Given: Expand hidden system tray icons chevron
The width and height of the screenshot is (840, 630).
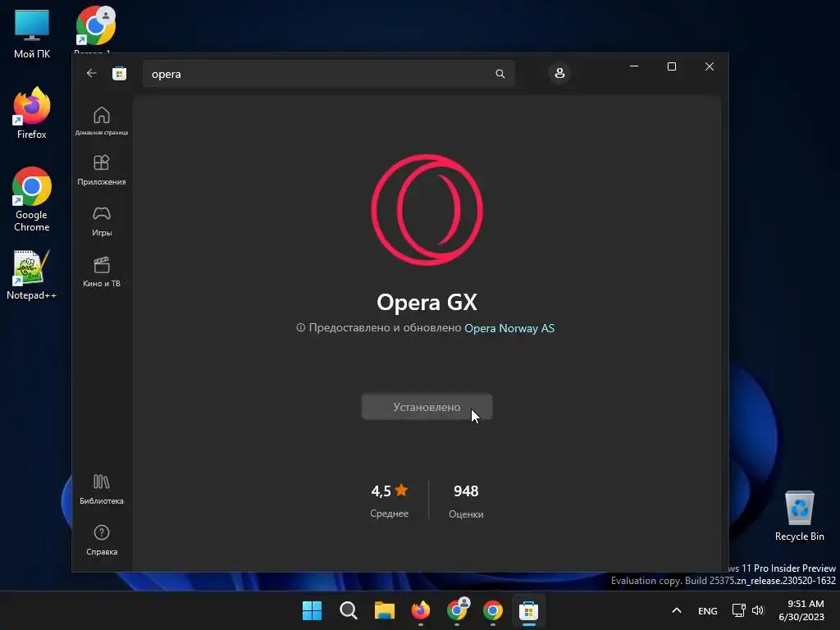Looking at the screenshot, I should (x=677, y=610).
